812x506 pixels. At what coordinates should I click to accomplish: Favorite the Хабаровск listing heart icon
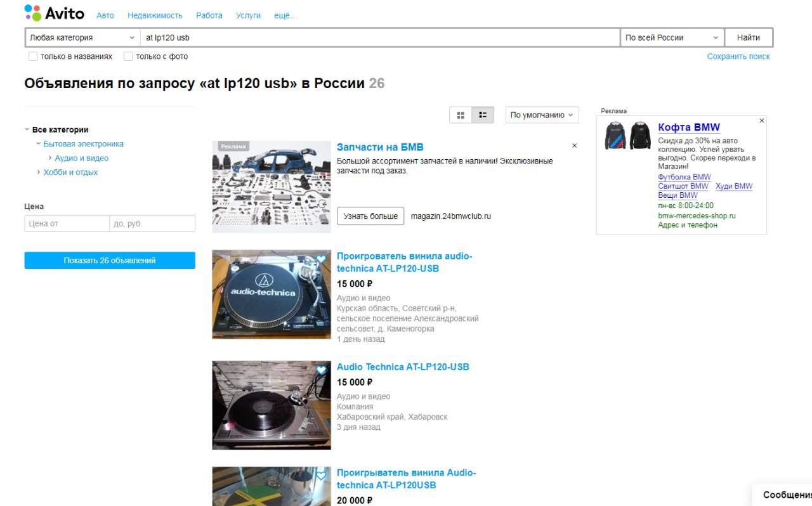[x=321, y=370]
